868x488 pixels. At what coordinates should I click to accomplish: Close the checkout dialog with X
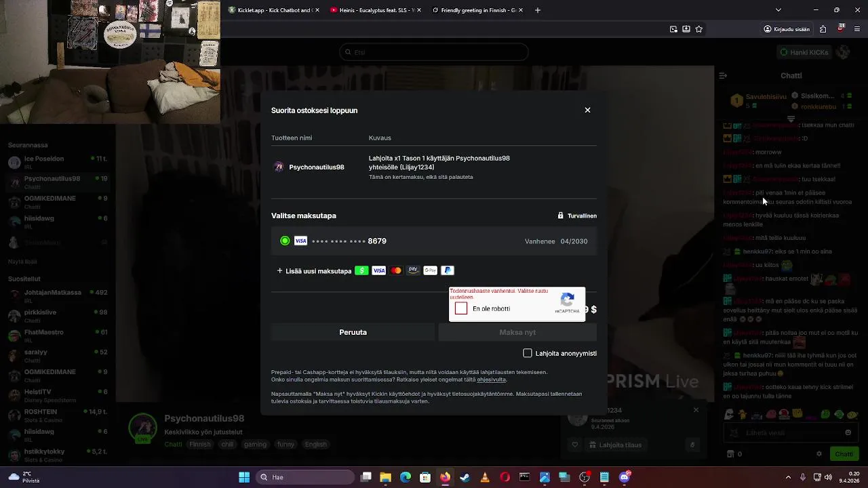pyautogui.click(x=587, y=110)
